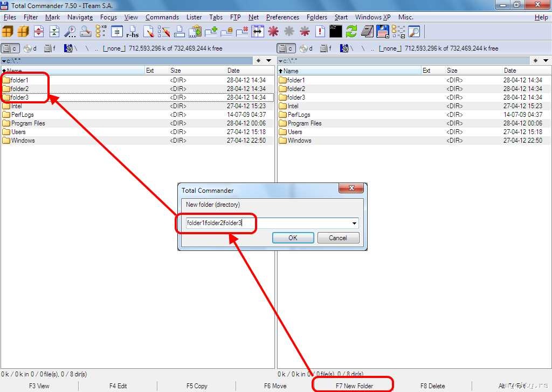
Task: Click the F5 Copy button
Action: click(x=197, y=386)
